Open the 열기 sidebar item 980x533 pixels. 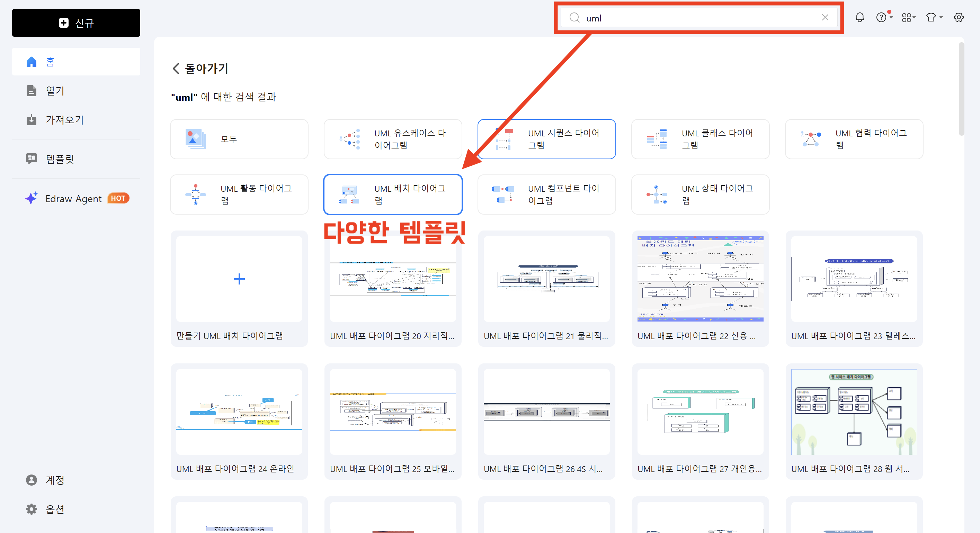pos(55,91)
